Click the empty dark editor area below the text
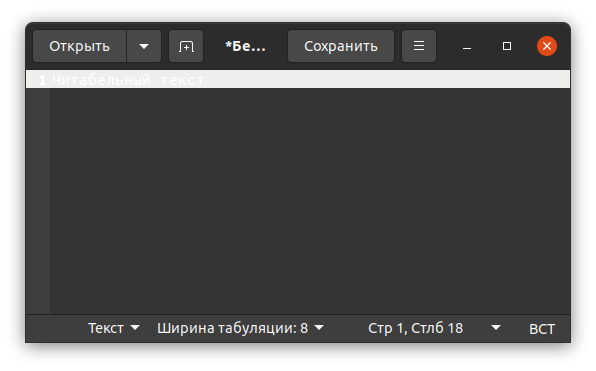This screenshot has width=596, height=371. click(310, 201)
